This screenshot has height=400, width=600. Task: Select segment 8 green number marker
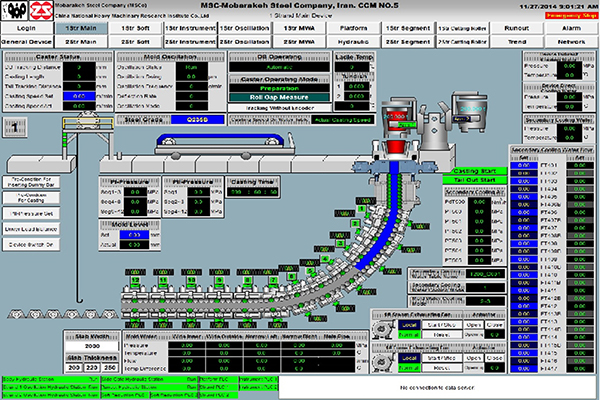click(x=247, y=281)
